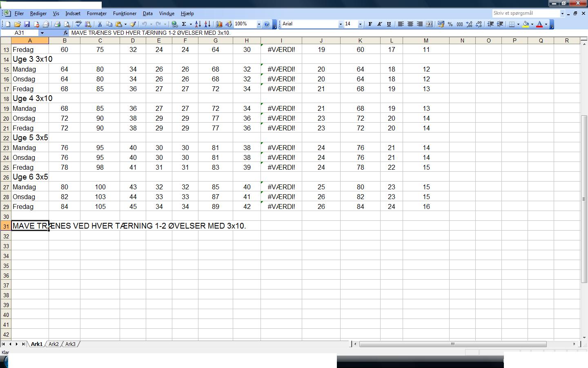The height and width of the screenshot is (368, 588).
Task: Insert hyperlink with the globe icon
Action: [x=174, y=24]
